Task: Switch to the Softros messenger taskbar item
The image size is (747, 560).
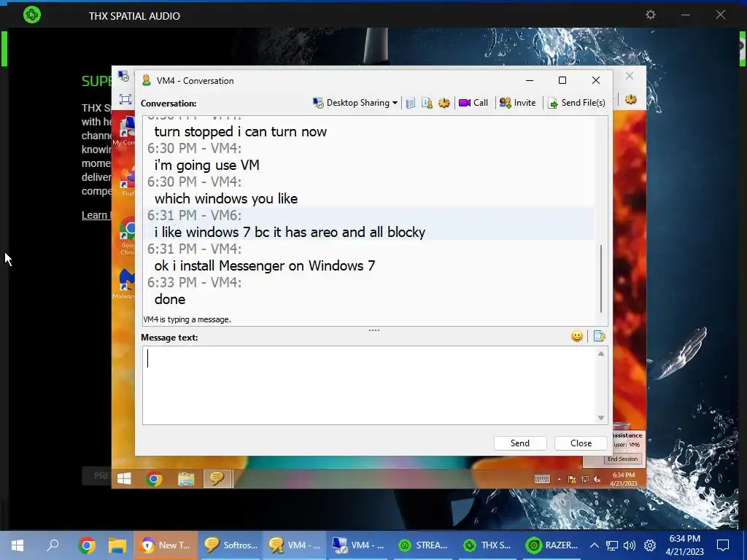Action: tap(230, 545)
